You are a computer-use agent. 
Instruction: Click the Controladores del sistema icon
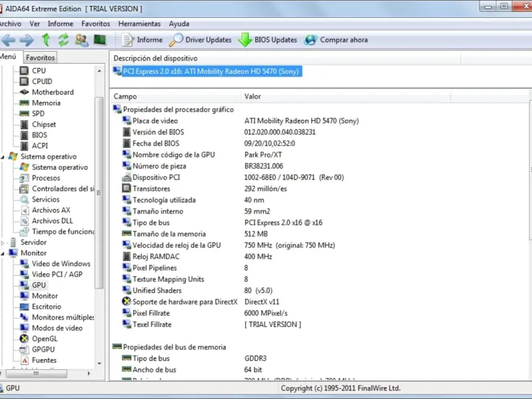(24, 189)
